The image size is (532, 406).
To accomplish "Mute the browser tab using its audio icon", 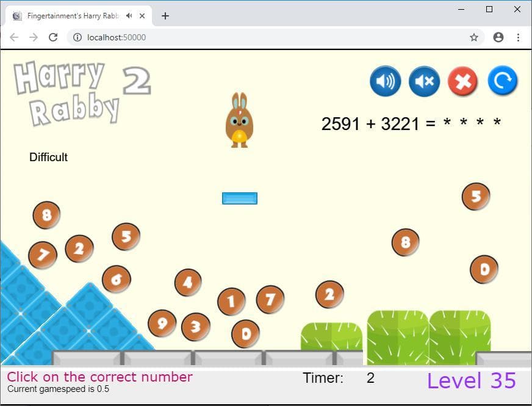I will [129, 16].
